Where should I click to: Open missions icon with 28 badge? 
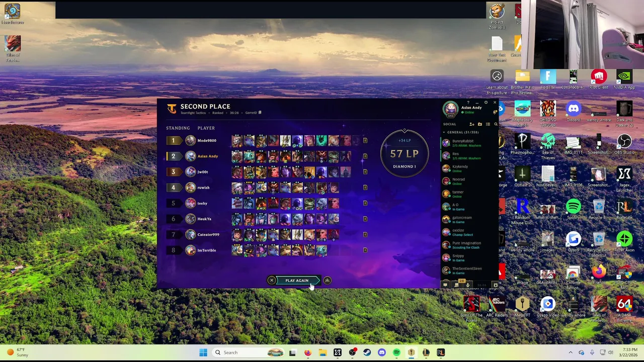coord(456,285)
